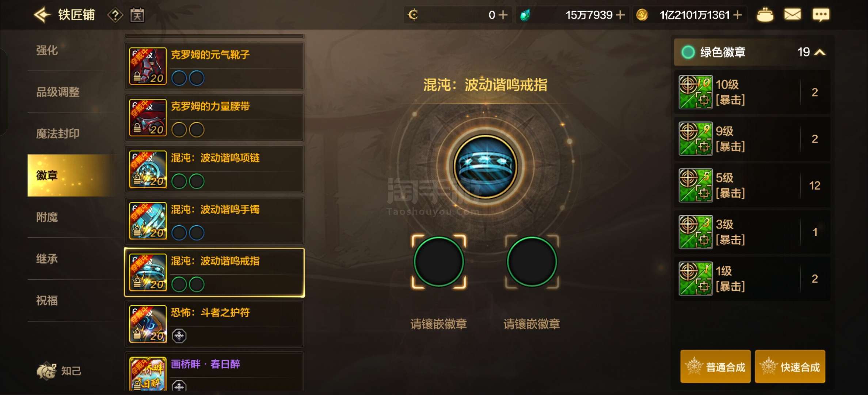
Task: Open the mail envelope icon
Action: pyautogui.click(x=792, y=15)
